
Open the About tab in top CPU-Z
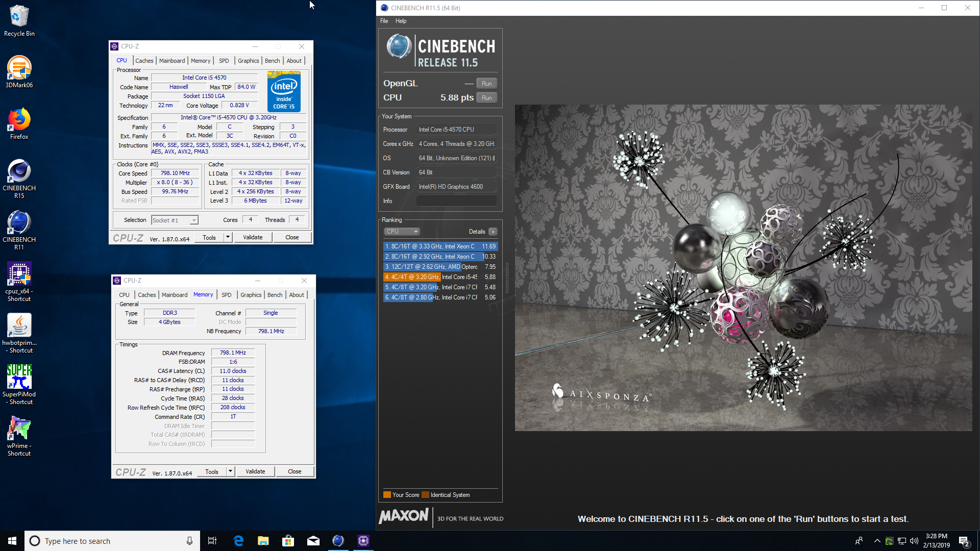(x=294, y=61)
